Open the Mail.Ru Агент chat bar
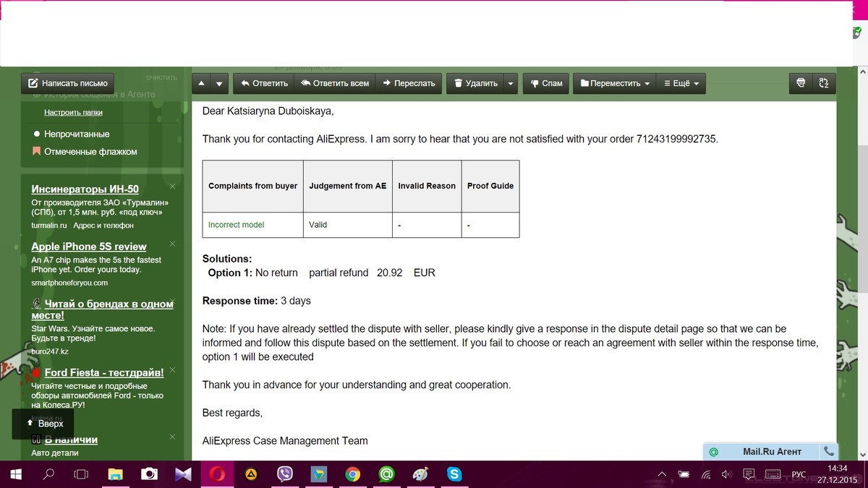Viewport: 868px width, 488px height. pyautogui.click(x=771, y=452)
